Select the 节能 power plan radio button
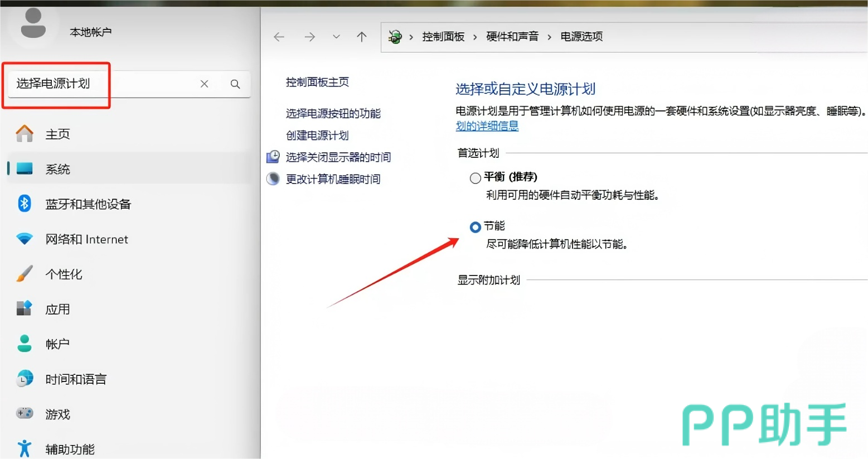 click(475, 227)
